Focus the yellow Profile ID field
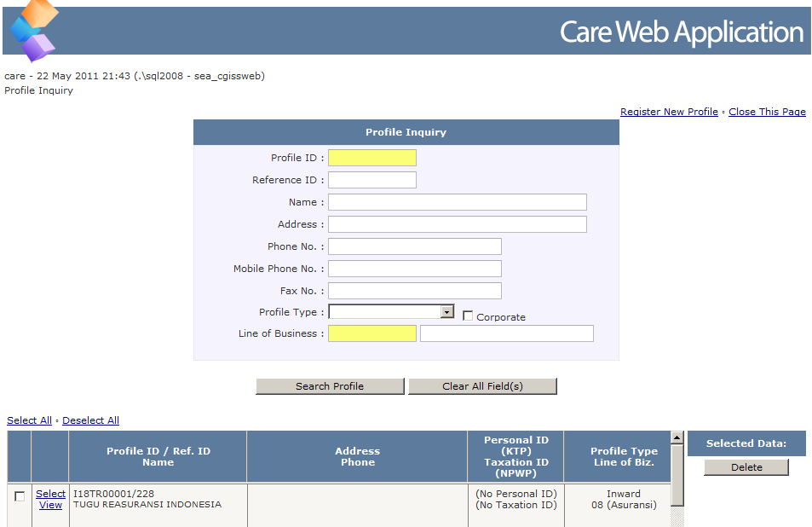Viewport: 812px width, 527px height. pyautogui.click(x=372, y=158)
